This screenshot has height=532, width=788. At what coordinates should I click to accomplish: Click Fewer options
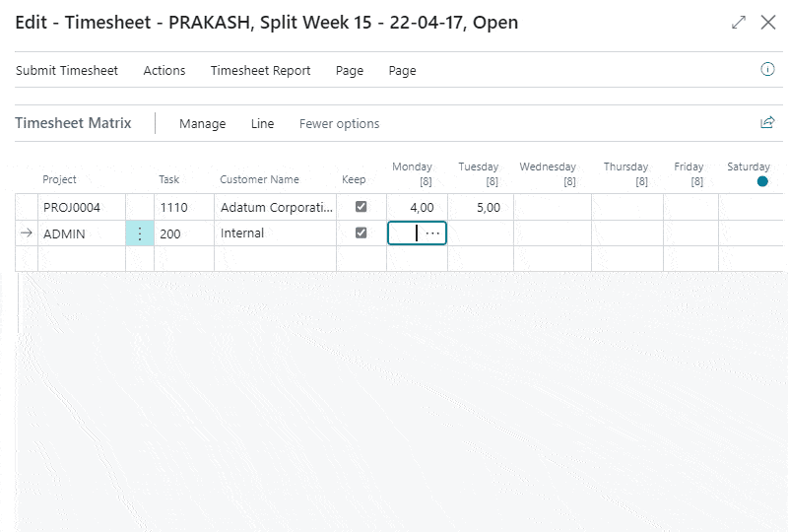point(339,124)
